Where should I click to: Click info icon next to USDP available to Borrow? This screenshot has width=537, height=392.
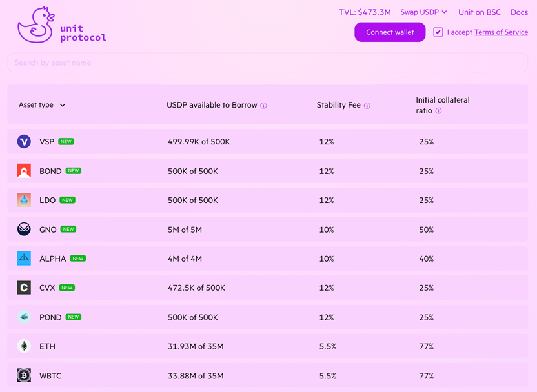click(263, 106)
